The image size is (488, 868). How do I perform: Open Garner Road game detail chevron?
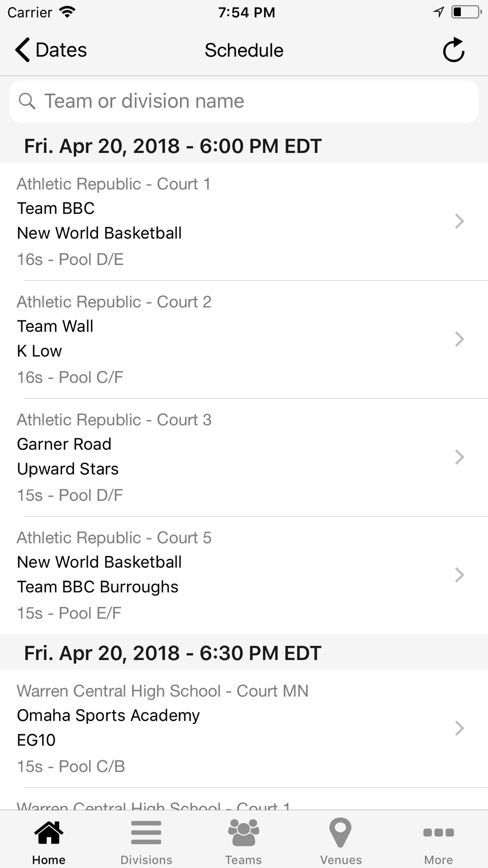pos(459,457)
